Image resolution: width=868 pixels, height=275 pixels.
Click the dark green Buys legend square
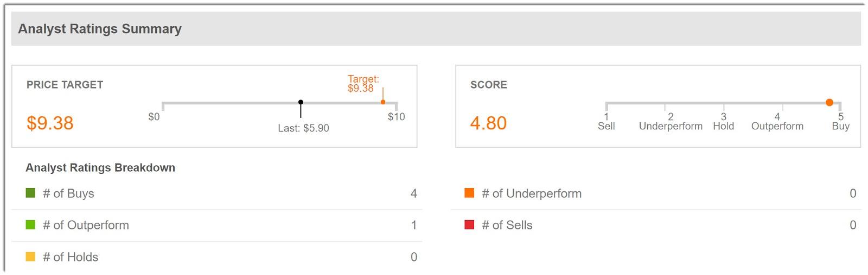point(30,193)
